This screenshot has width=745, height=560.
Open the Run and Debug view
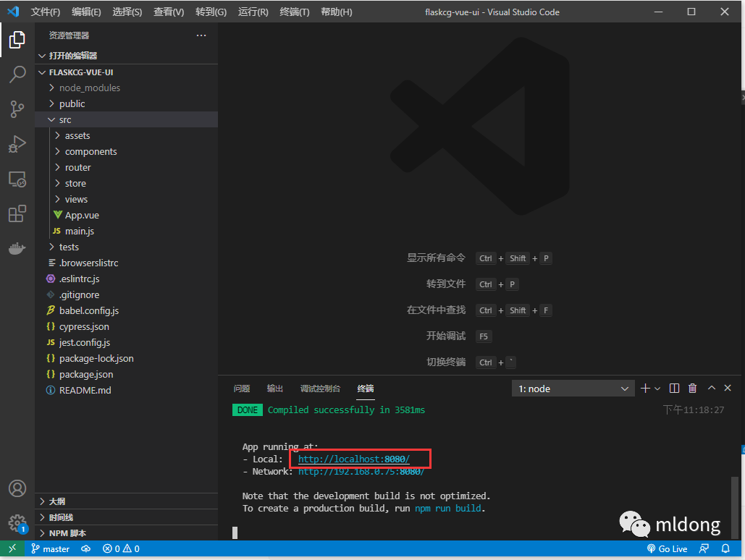pyautogui.click(x=17, y=144)
